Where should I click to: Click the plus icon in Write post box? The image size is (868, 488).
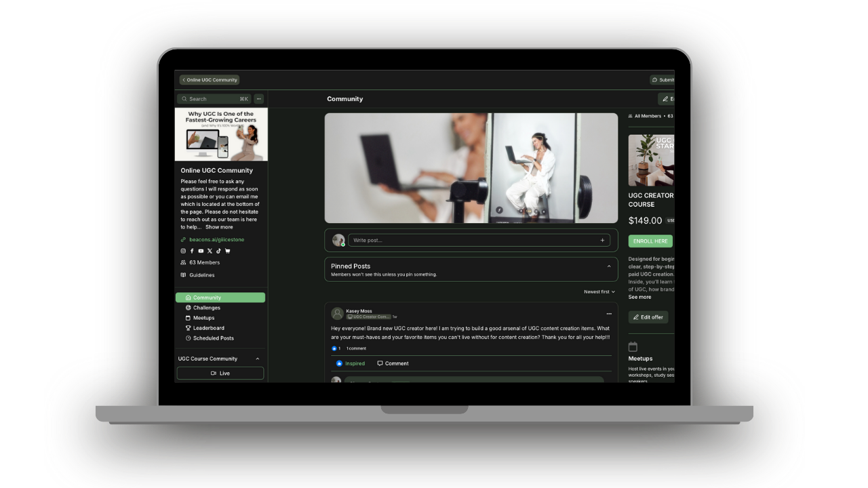pyautogui.click(x=602, y=240)
